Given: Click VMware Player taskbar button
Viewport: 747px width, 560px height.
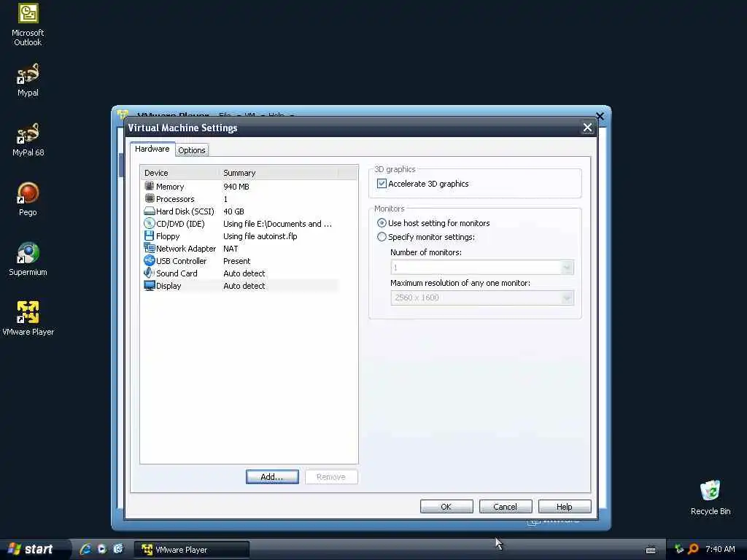Looking at the screenshot, I should (191, 550).
